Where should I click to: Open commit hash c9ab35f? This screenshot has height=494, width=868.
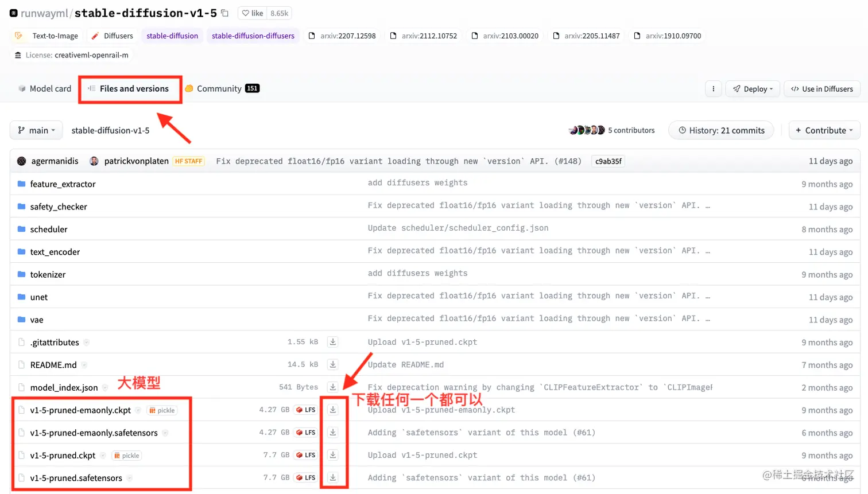point(608,161)
